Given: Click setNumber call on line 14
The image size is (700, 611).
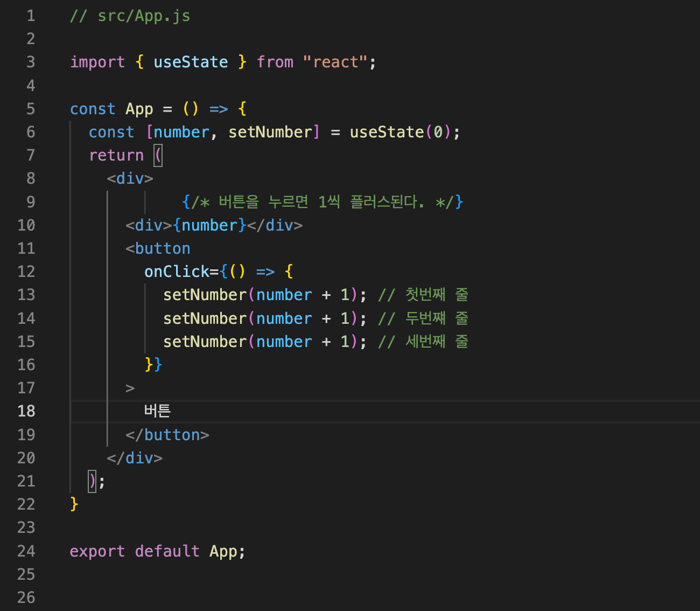Looking at the screenshot, I should click(265, 319).
